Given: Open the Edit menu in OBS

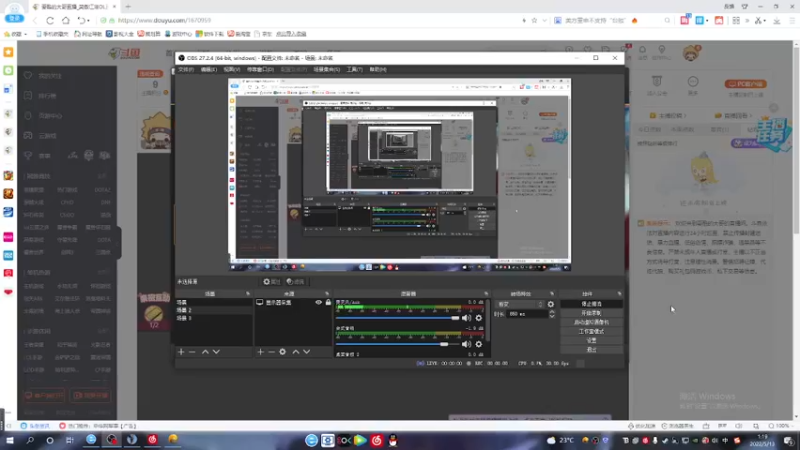Looking at the screenshot, I should point(208,69).
